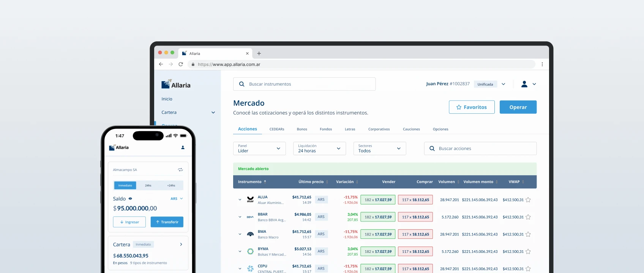Click the search magnifier in Buscar instrumentos
The width and height of the screenshot is (644, 273).
[x=241, y=84]
